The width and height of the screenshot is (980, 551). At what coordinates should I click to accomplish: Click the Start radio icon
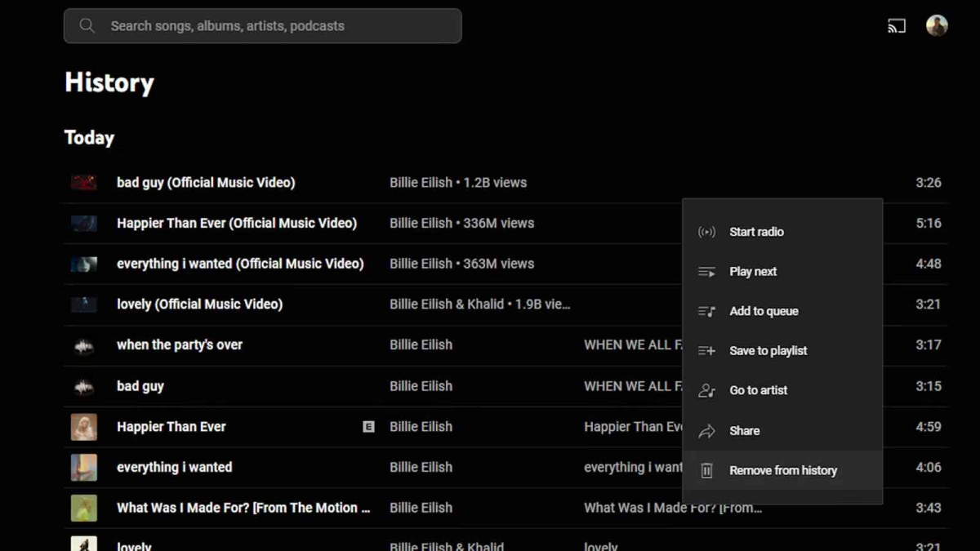[x=706, y=232]
